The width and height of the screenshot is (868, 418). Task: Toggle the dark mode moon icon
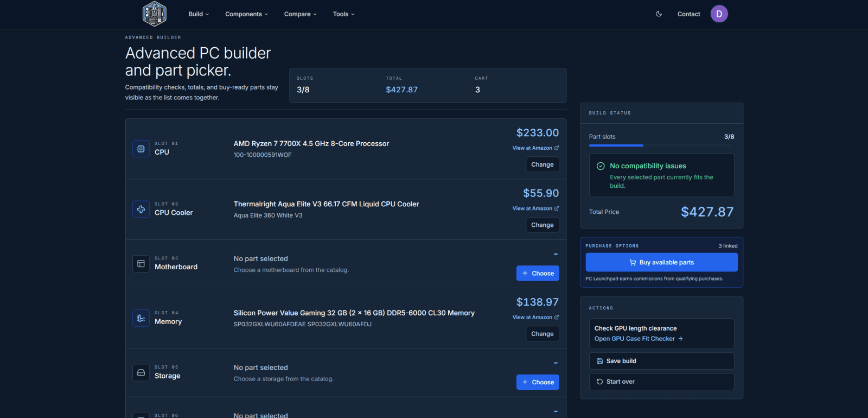pos(659,14)
